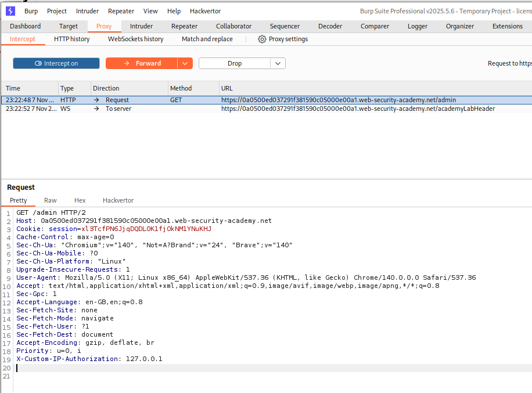The image size is (532, 393).
Task: Open the Match and replace tab
Action: click(x=207, y=39)
